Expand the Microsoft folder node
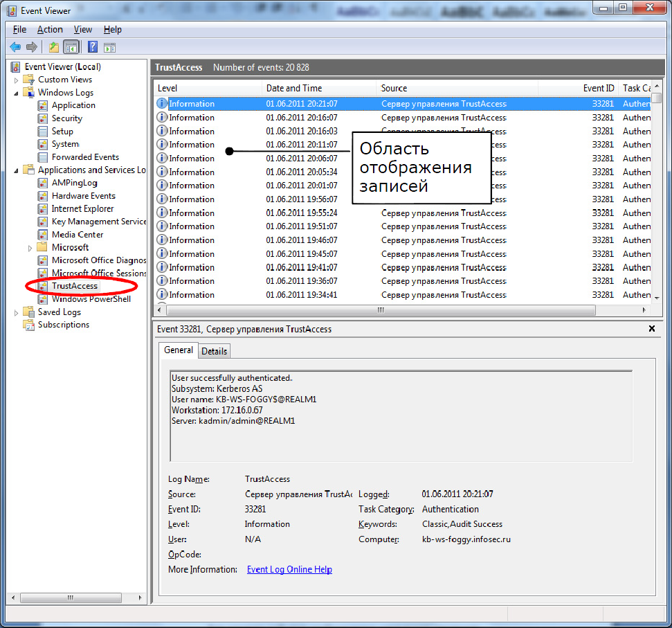 [30, 248]
